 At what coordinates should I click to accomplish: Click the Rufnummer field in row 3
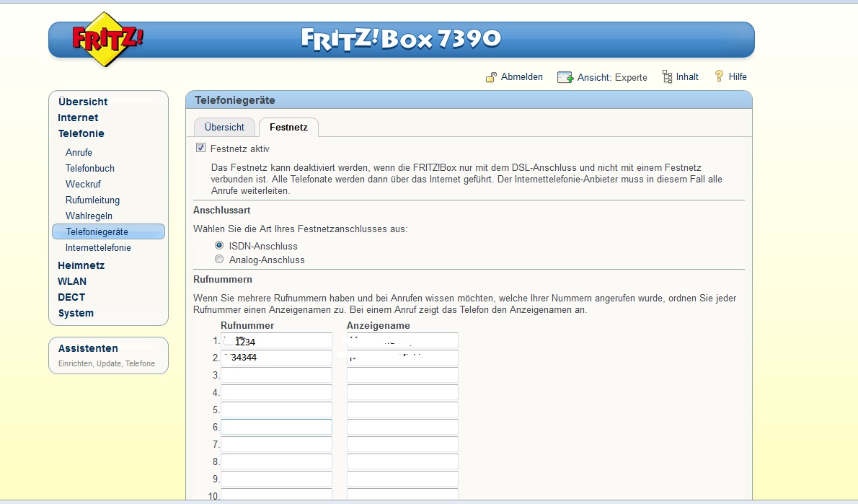(x=276, y=375)
